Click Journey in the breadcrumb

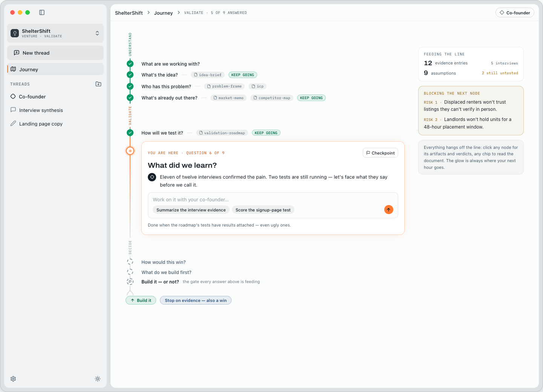[x=163, y=13]
